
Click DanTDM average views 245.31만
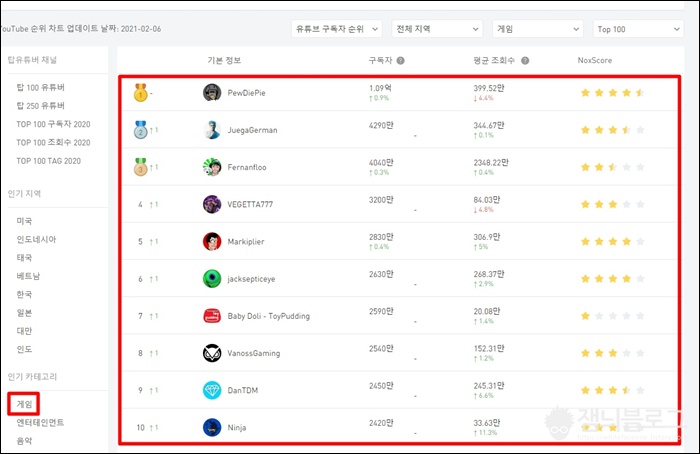coord(489,386)
